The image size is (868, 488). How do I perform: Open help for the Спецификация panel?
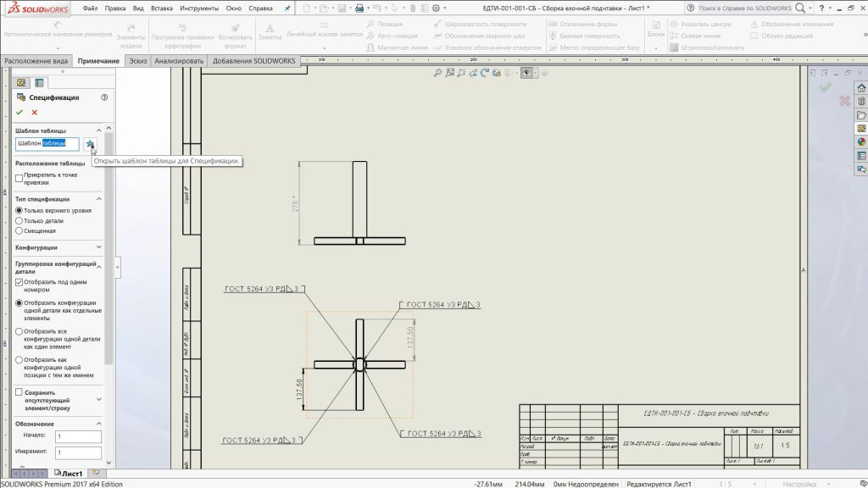tap(104, 97)
